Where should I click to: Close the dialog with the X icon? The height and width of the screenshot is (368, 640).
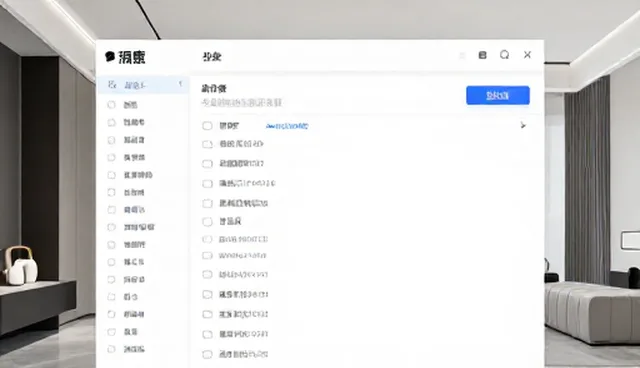[x=527, y=55]
